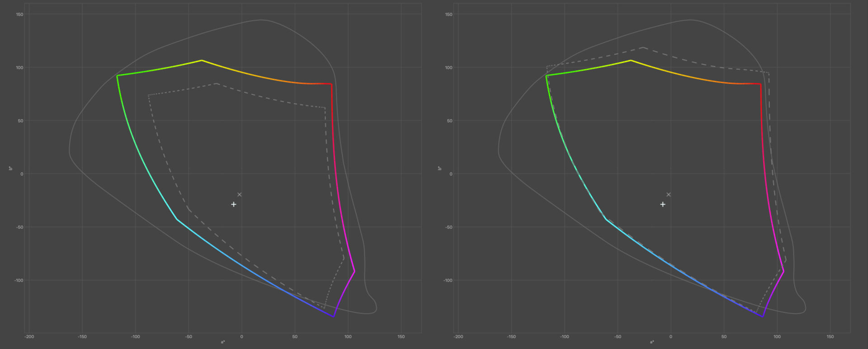Select the gray X marker in right chart

pyautogui.click(x=669, y=195)
